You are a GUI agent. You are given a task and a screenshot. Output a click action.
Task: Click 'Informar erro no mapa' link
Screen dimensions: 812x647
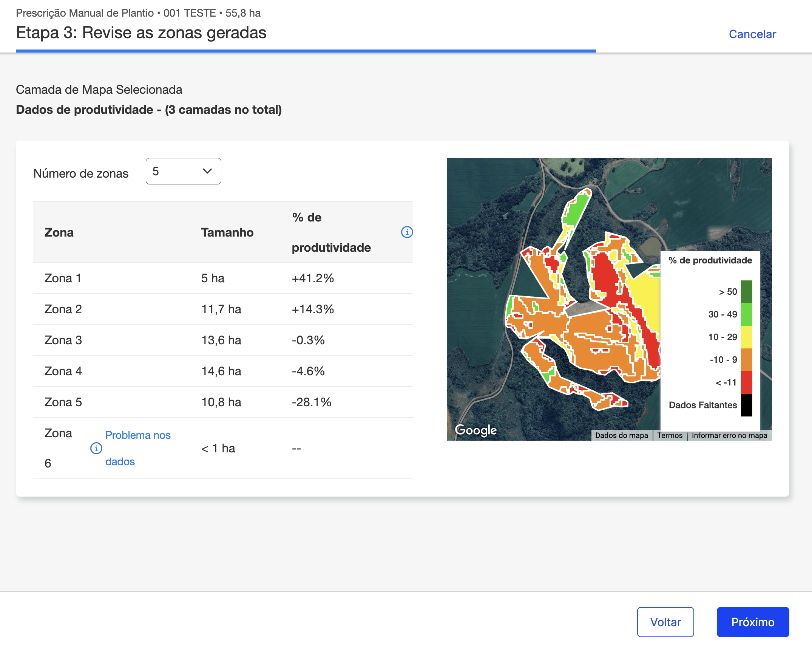pos(729,435)
